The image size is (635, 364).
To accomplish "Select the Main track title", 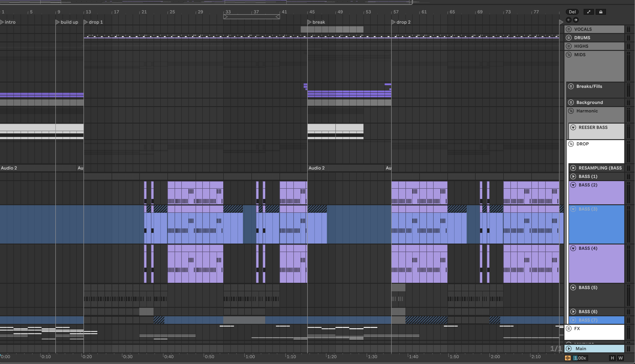I will coord(581,349).
